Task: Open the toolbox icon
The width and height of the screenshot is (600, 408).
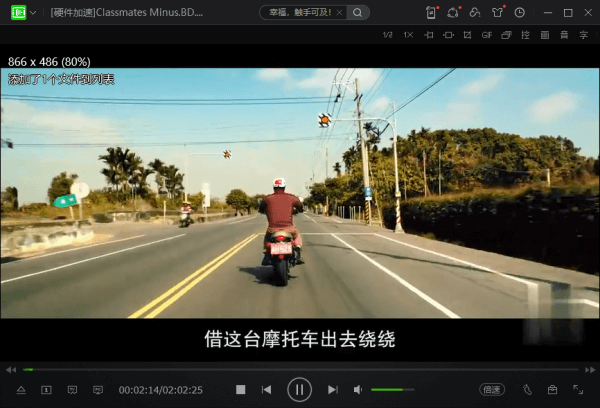Action: pyautogui.click(x=552, y=390)
